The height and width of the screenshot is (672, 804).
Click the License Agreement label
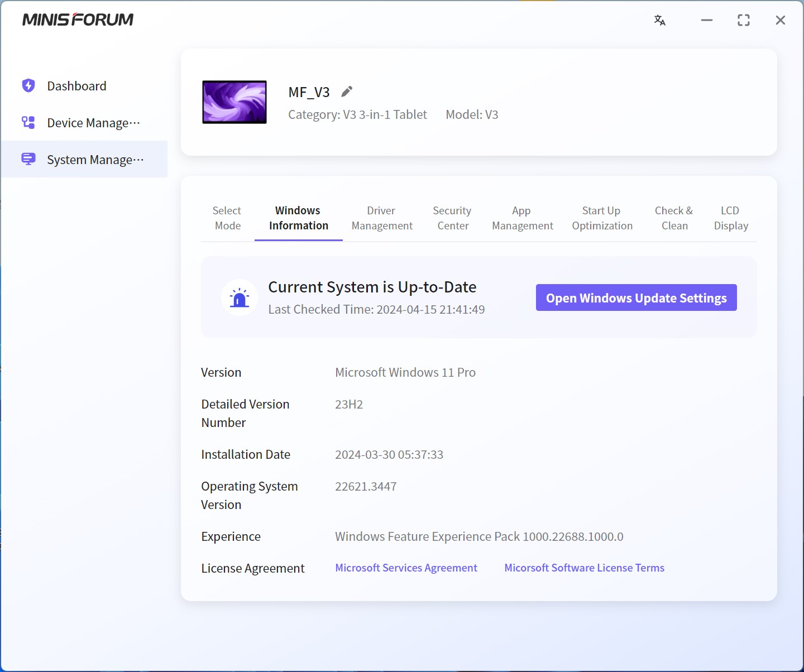click(253, 568)
